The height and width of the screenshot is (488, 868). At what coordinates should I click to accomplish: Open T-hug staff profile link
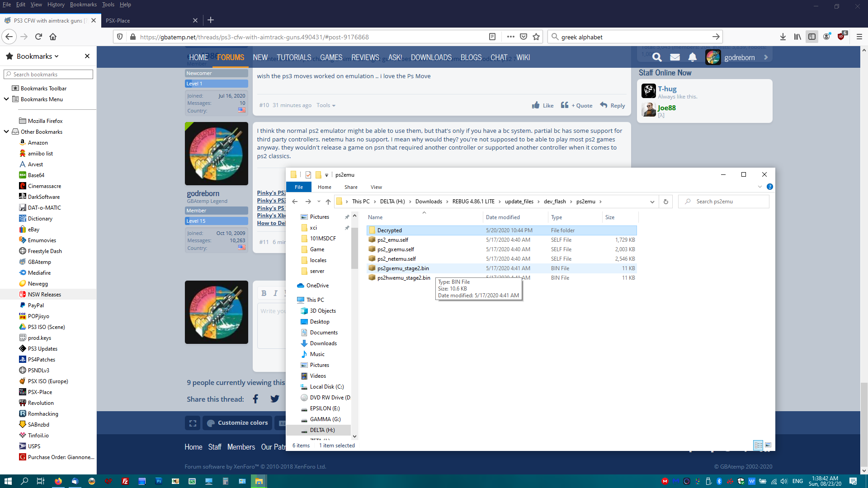667,89
